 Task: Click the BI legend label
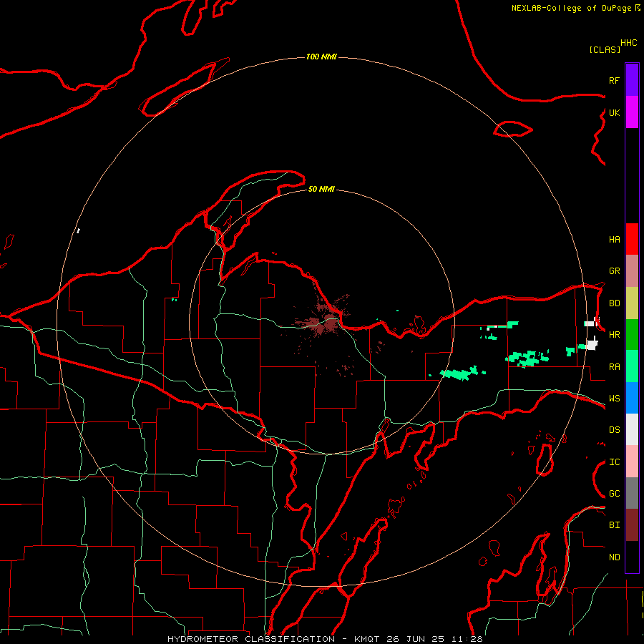pyautogui.click(x=614, y=525)
